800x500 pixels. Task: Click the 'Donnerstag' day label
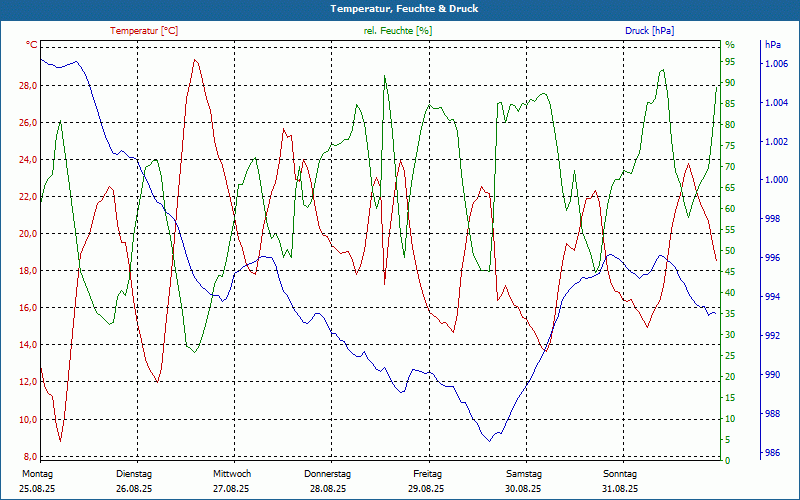tap(328, 474)
